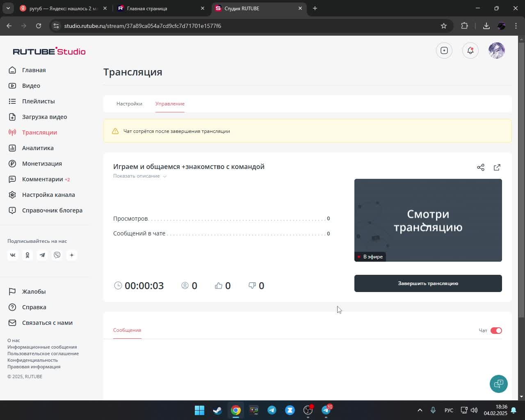Switch to the Яндекс search browser tab

[x=63, y=8]
